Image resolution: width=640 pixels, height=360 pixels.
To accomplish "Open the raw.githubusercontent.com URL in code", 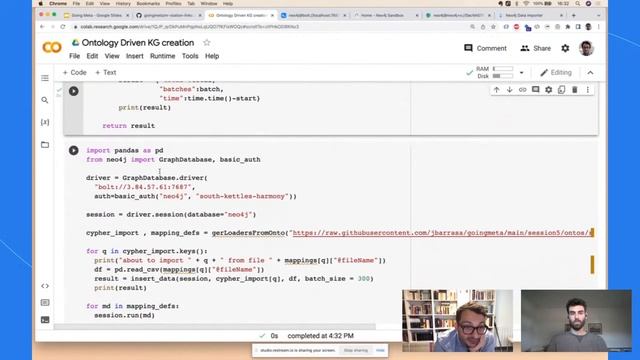I will pyautogui.click(x=442, y=233).
